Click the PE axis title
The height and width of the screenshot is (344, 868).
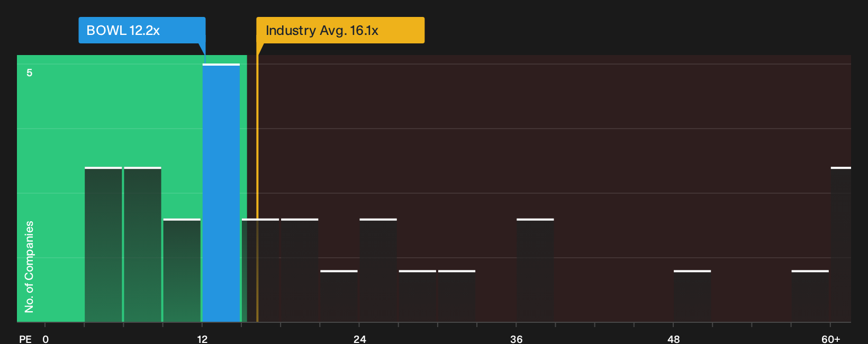click(x=25, y=339)
